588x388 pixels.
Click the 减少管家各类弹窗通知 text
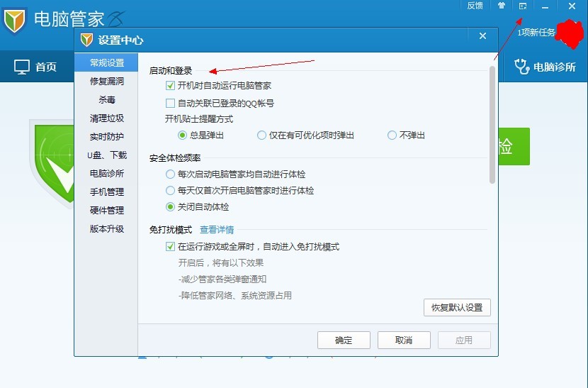click(x=222, y=279)
